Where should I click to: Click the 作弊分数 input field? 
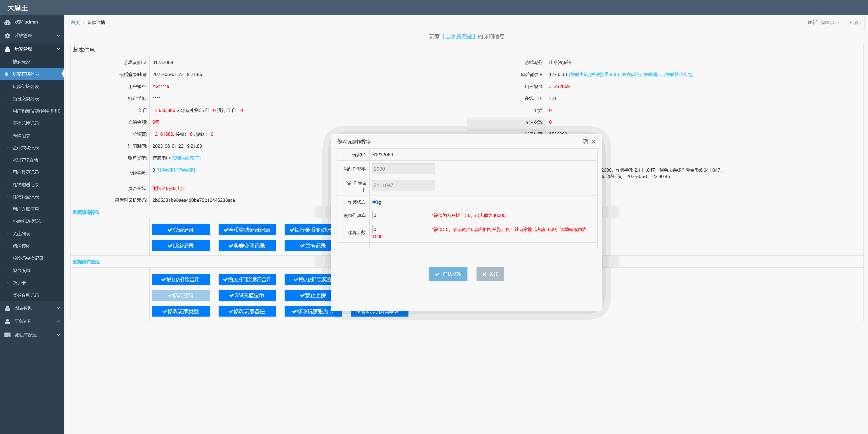click(401, 229)
